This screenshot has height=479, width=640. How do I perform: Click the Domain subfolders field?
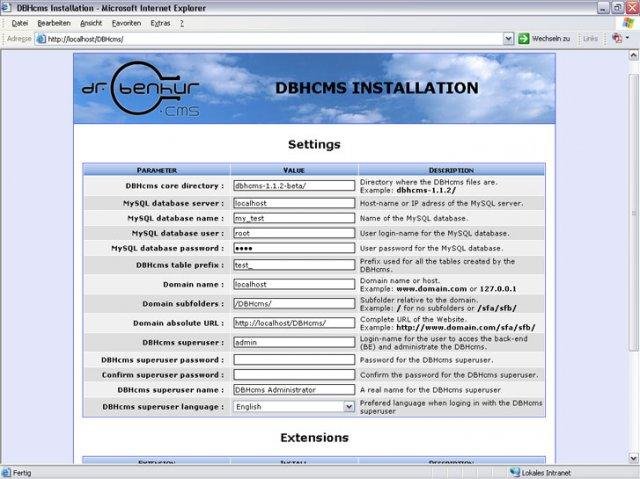click(x=294, y=304)
